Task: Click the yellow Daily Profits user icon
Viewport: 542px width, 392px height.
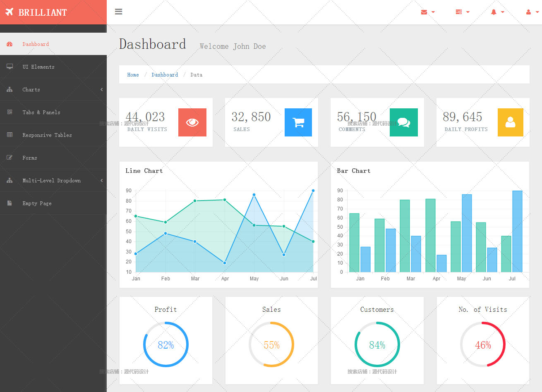Action: coord(510,122)
